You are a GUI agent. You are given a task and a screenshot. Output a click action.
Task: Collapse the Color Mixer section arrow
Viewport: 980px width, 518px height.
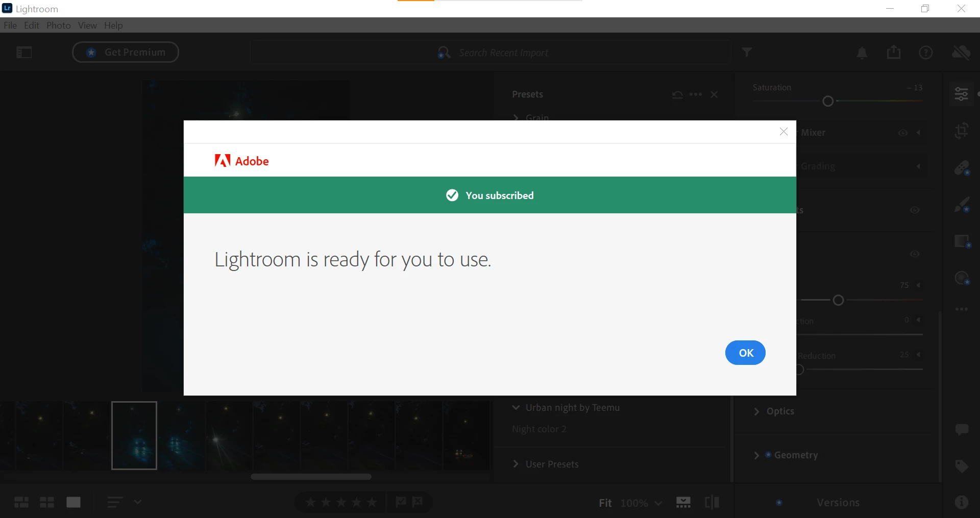pos(918,133)
